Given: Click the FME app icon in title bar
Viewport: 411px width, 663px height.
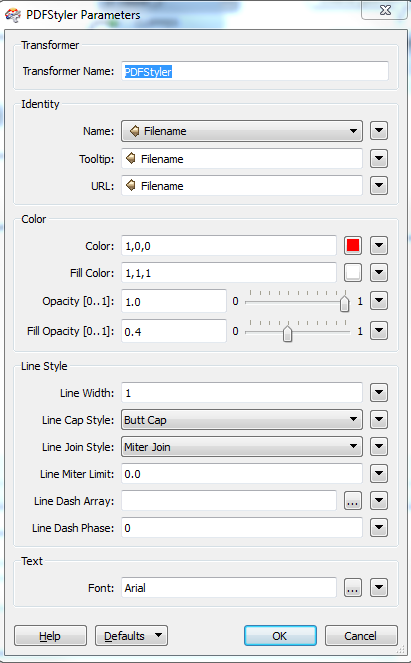Looking at the screenshot, I should (13, 15).
